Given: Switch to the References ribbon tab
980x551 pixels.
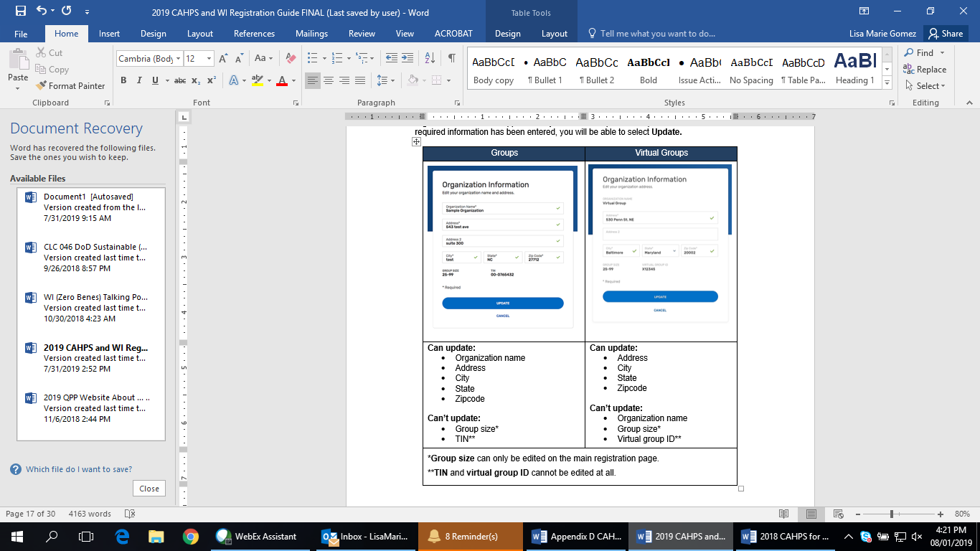Looking at the screenshot, I should pos(254,34).
